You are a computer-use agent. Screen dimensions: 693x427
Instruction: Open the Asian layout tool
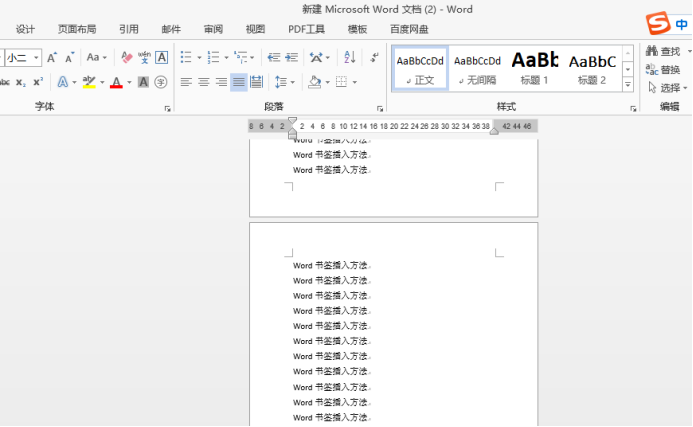[x=316, y=57]
